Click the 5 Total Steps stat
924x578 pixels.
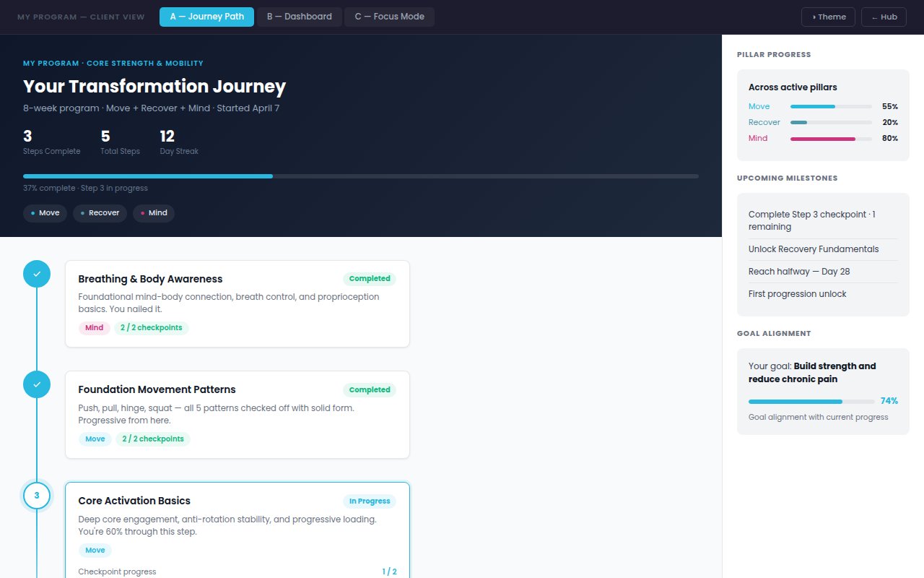point(120,142)
